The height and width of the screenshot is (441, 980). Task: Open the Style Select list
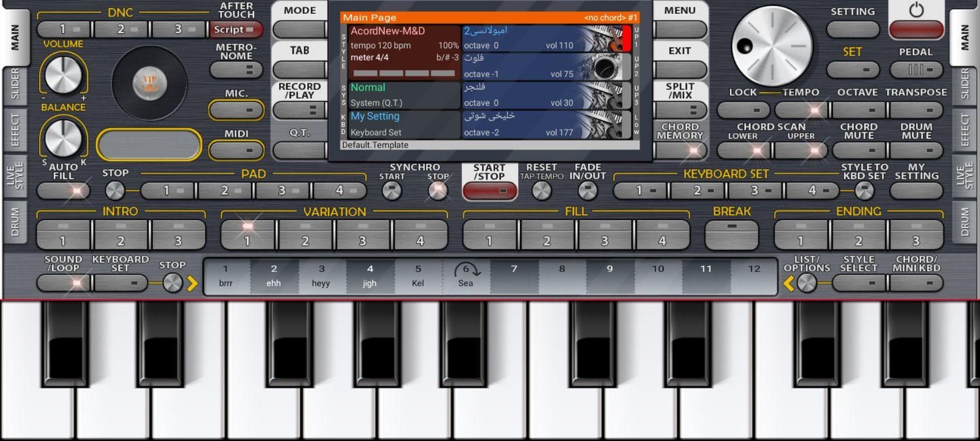tap(858, 283)
